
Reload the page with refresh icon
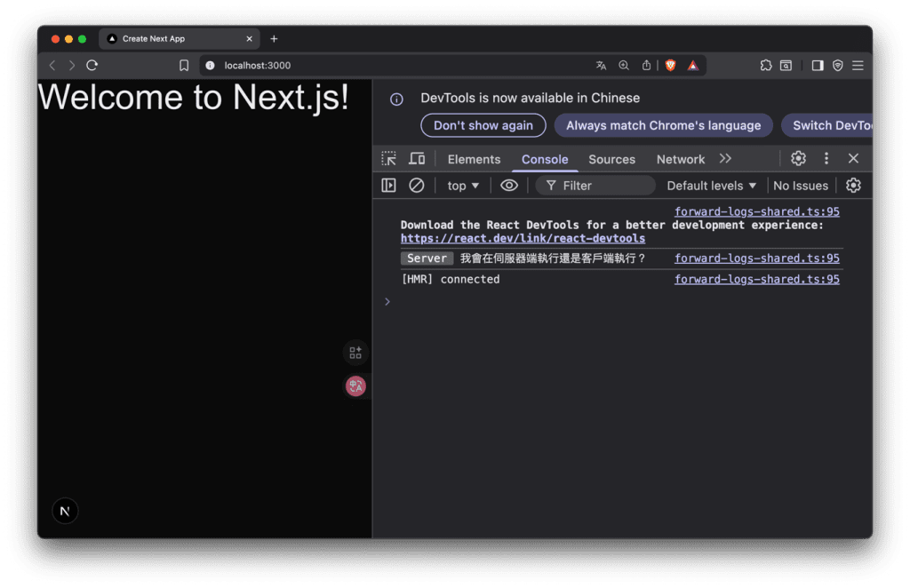tap(92, 65)
